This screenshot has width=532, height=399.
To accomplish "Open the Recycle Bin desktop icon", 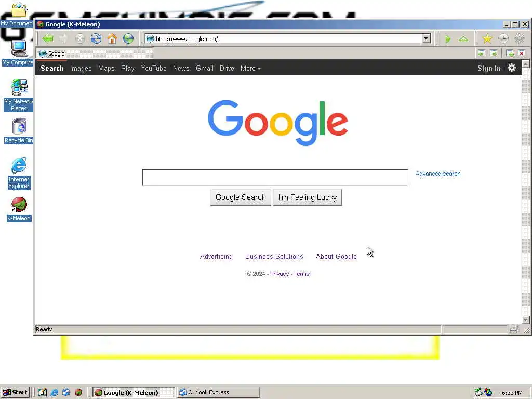I will coord(19,131).
